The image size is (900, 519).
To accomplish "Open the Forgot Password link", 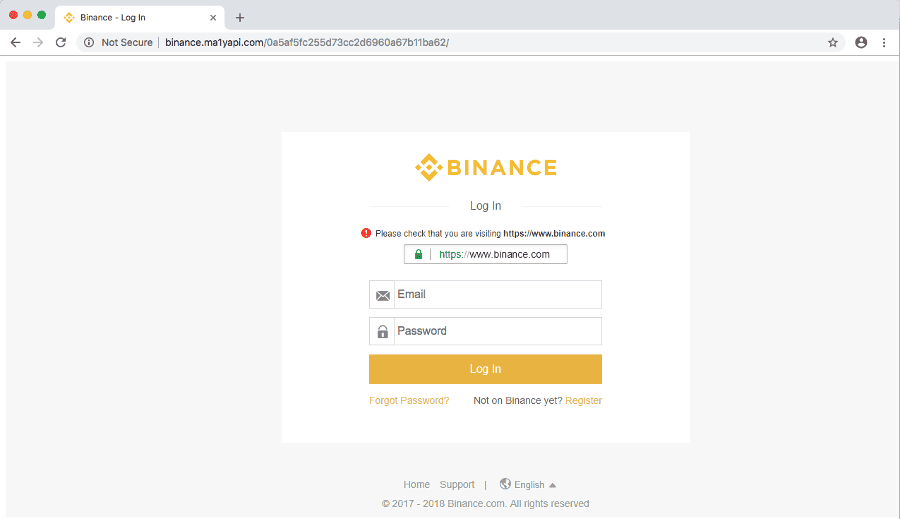I will 409,401.
